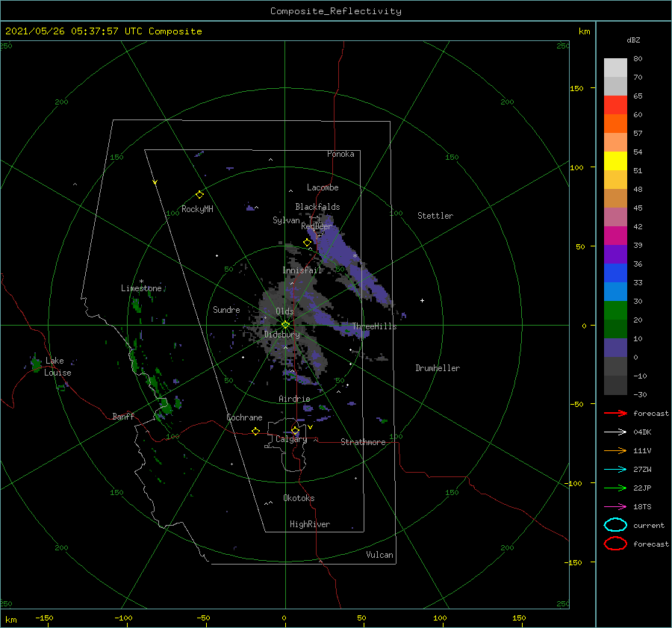
Task: Click the white 04DK arrow in legend
Action: (615, 432)
